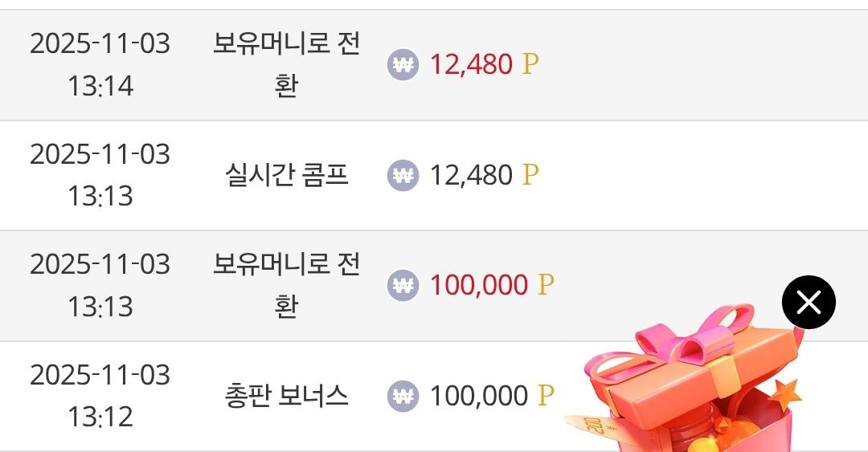
Task: Select the 실시간 콤프 label
Action: click(x=286, y=175)
